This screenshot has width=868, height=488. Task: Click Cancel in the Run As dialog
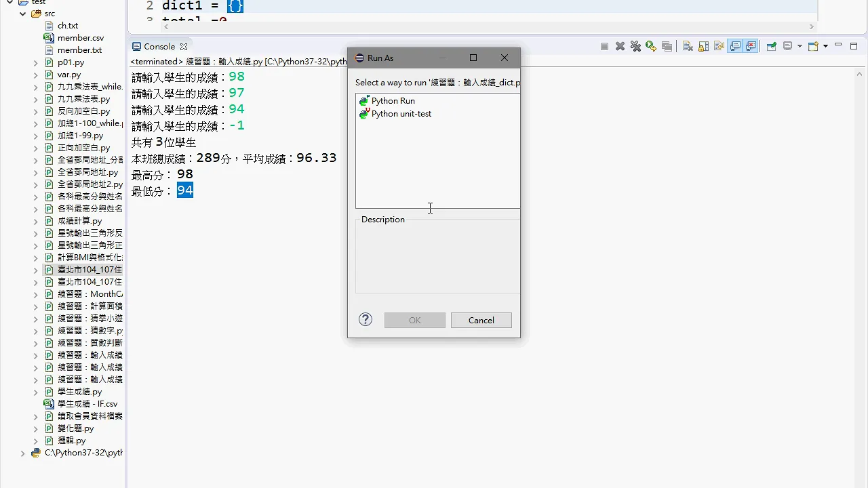point(481,320)
